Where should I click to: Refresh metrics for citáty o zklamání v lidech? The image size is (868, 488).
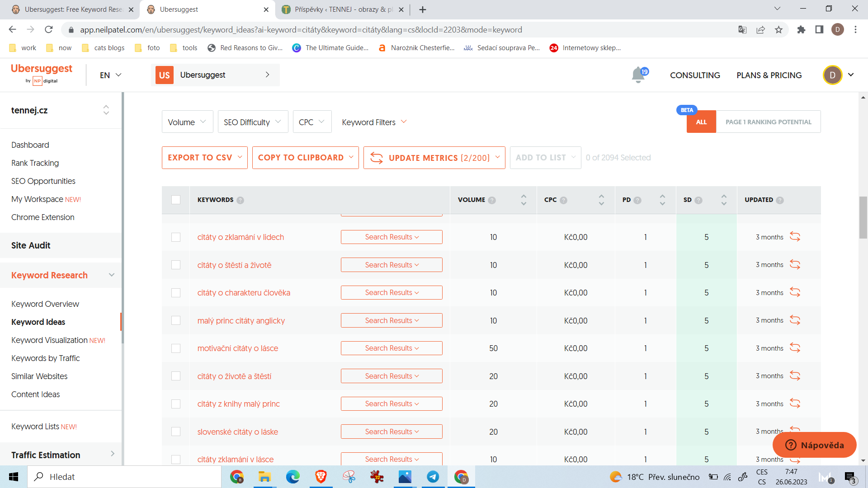[795, 236]
